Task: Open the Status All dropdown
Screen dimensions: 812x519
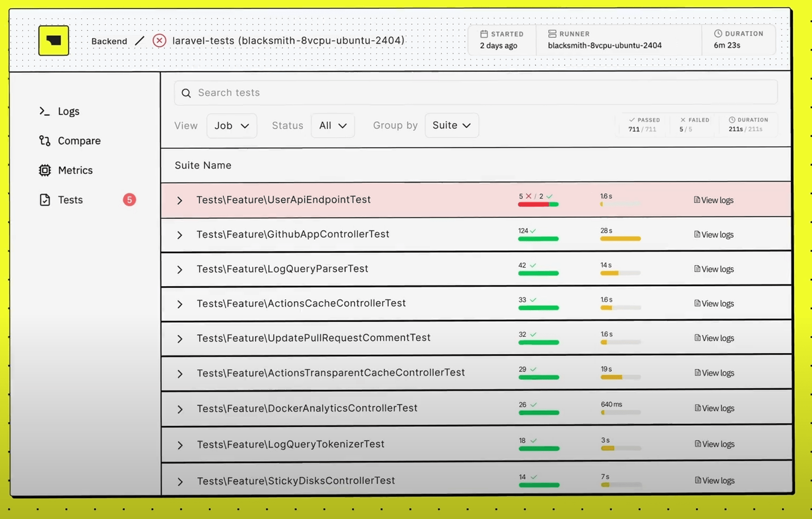Action: [333, 126]
